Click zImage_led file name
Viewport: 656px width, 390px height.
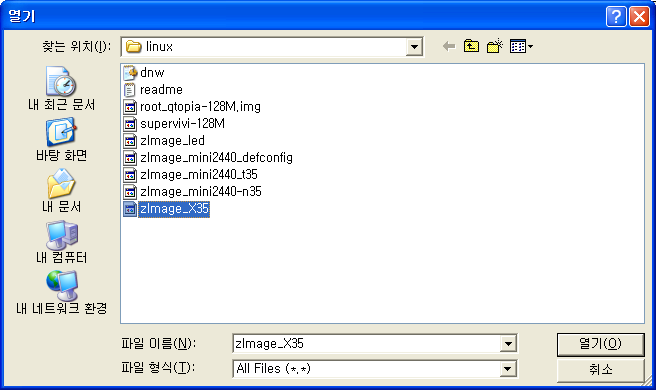pos(172,141)
